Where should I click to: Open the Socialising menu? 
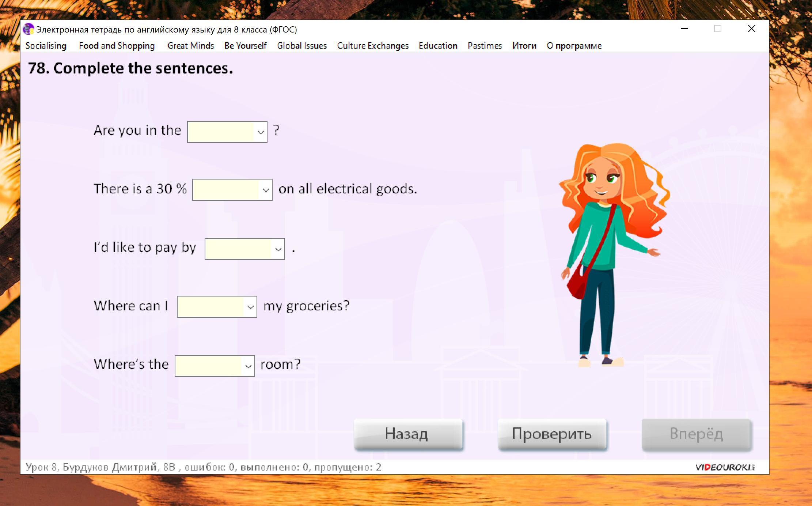click(46, 46)
